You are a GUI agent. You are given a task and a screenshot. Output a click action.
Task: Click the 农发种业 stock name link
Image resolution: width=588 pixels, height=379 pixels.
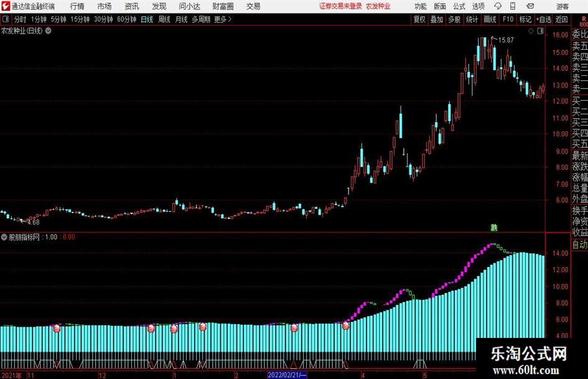[378, 6]
